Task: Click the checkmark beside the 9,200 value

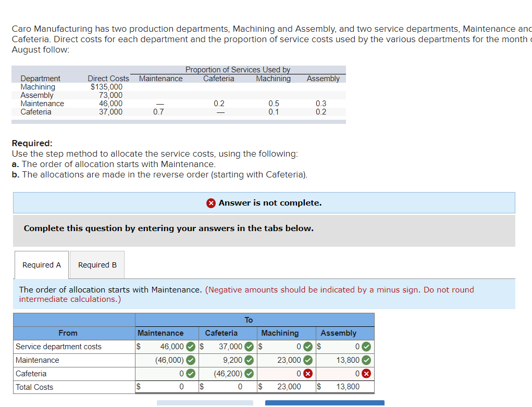Action: point(250,360)
